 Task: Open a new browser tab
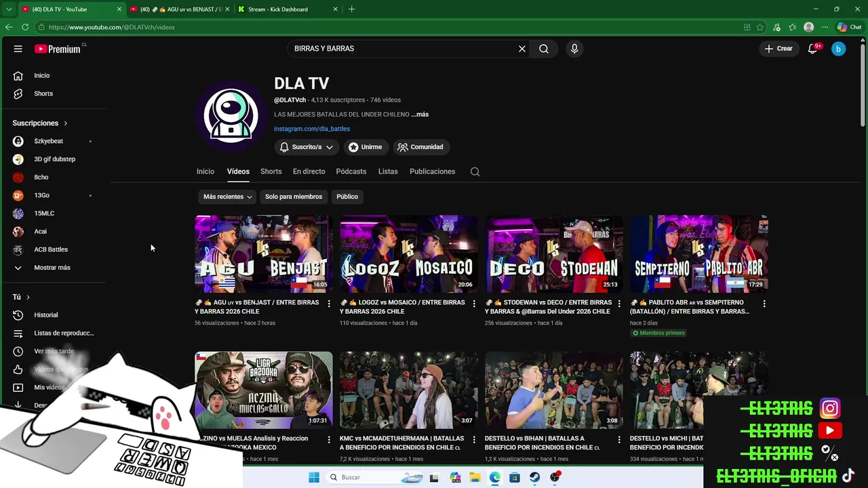point(351,9)
